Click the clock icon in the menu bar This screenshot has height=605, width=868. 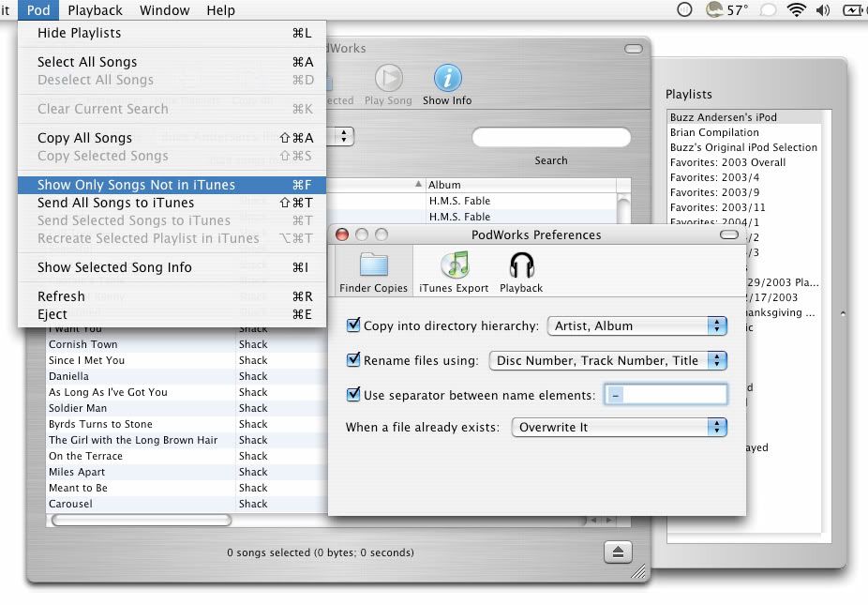[x=685, y=9]
